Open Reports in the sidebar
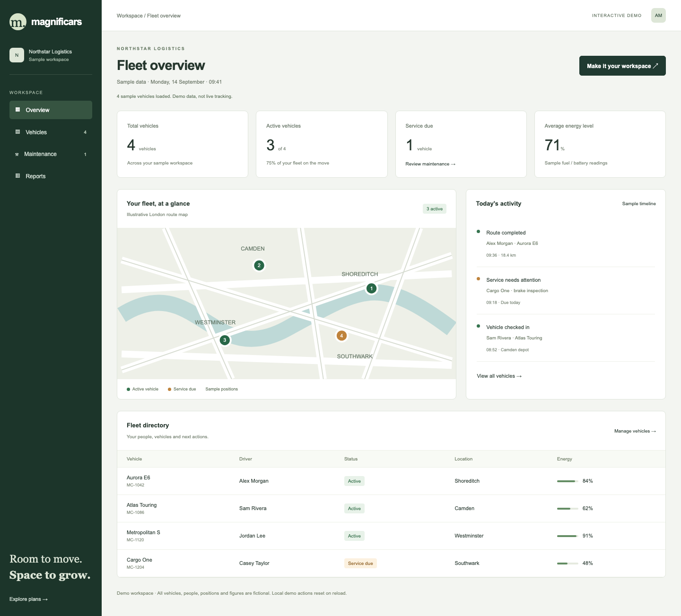Viewport: 681px width, 616px height. [x=51, y=176]
